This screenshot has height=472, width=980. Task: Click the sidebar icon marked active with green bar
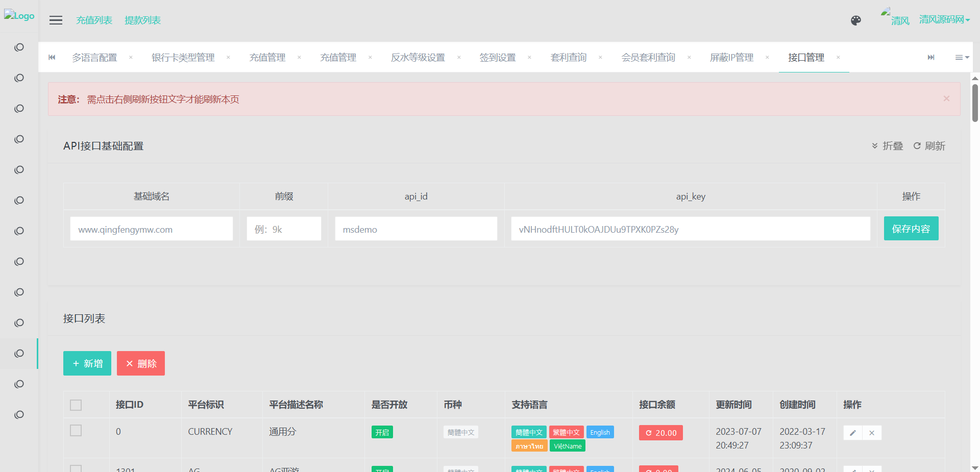19,353
